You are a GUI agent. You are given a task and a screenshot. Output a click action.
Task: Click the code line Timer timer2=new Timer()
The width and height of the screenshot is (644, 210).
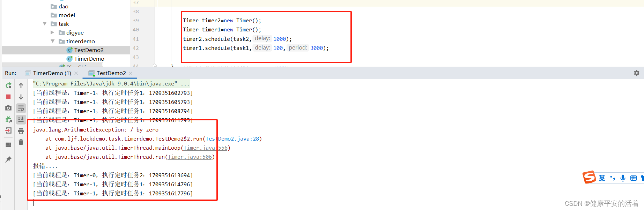tap(222, 21)
